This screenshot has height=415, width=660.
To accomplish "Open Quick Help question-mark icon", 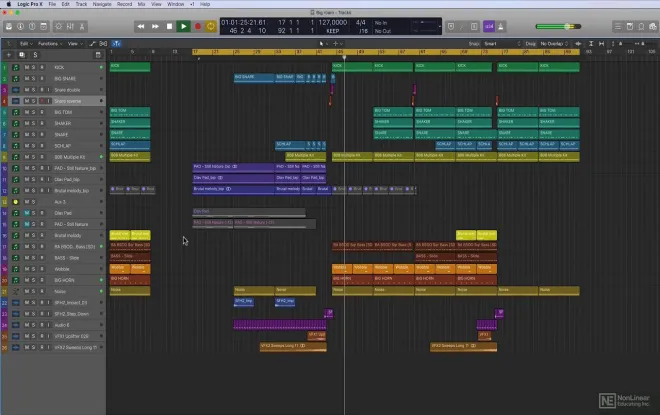I will (32, 27).
